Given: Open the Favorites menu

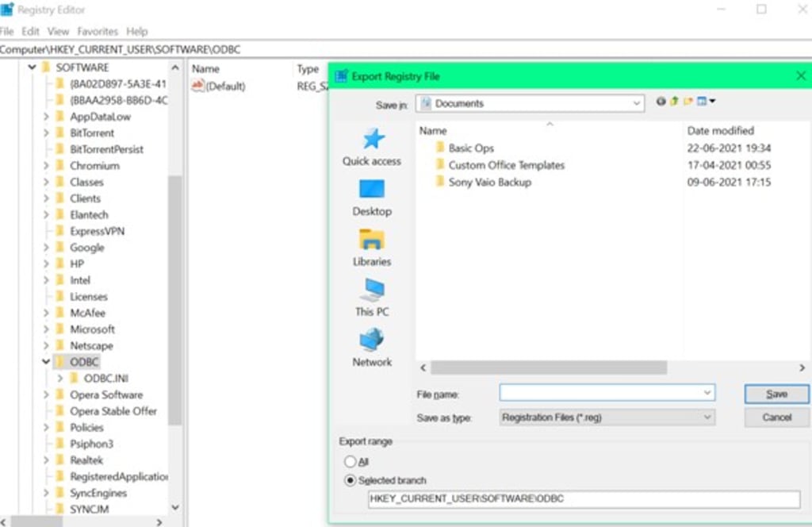Looking at the screenshot, I should click(x=98, y=32).
